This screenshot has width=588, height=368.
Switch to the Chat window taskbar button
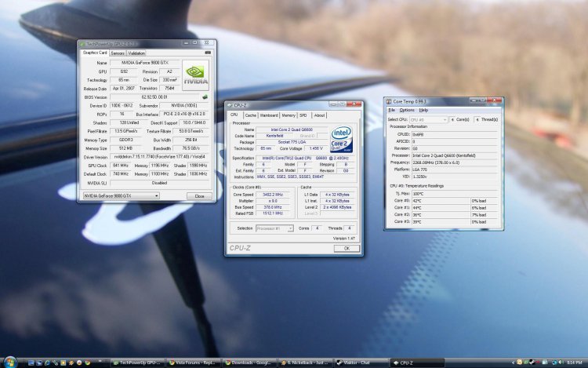tap(361, 363)
